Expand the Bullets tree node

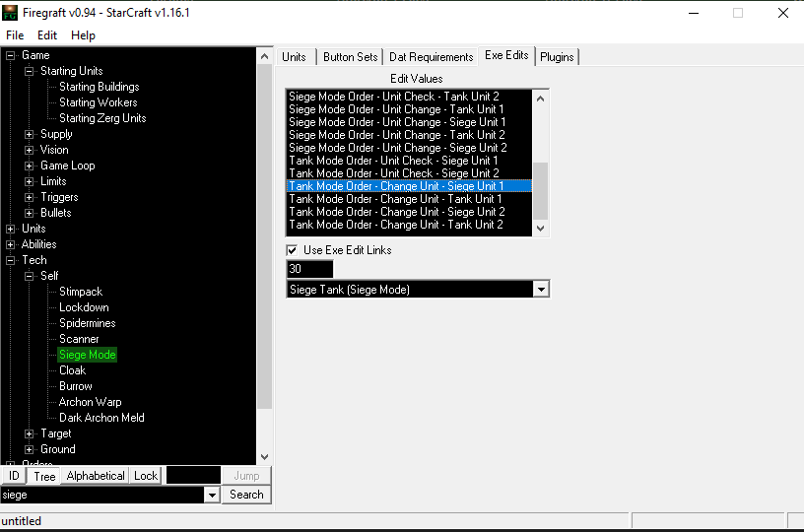(30, 213)
